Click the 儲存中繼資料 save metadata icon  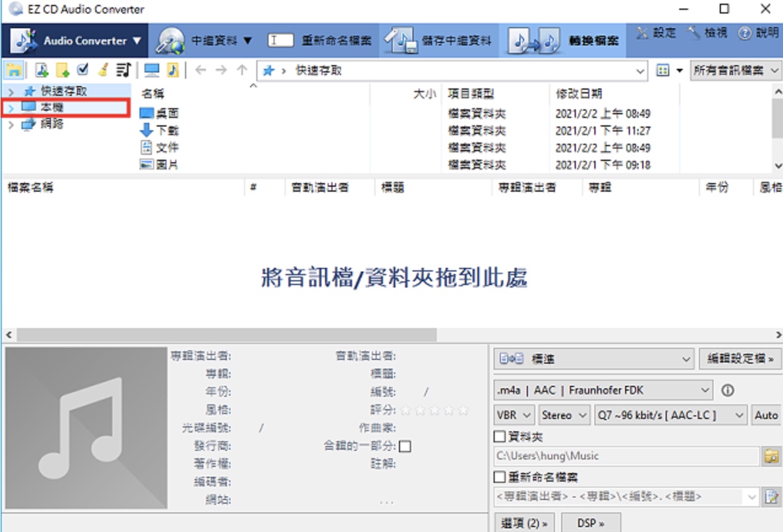coord(401,41)
